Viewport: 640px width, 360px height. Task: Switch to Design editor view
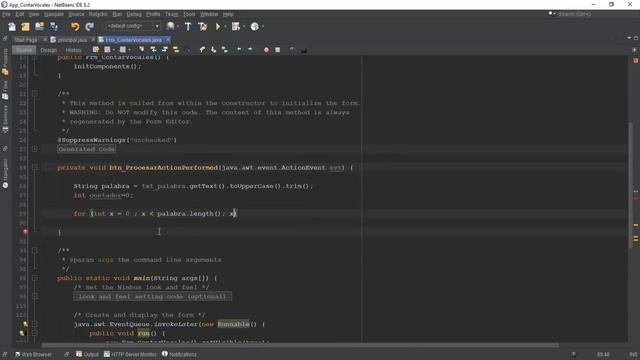(x=49, y=50)
